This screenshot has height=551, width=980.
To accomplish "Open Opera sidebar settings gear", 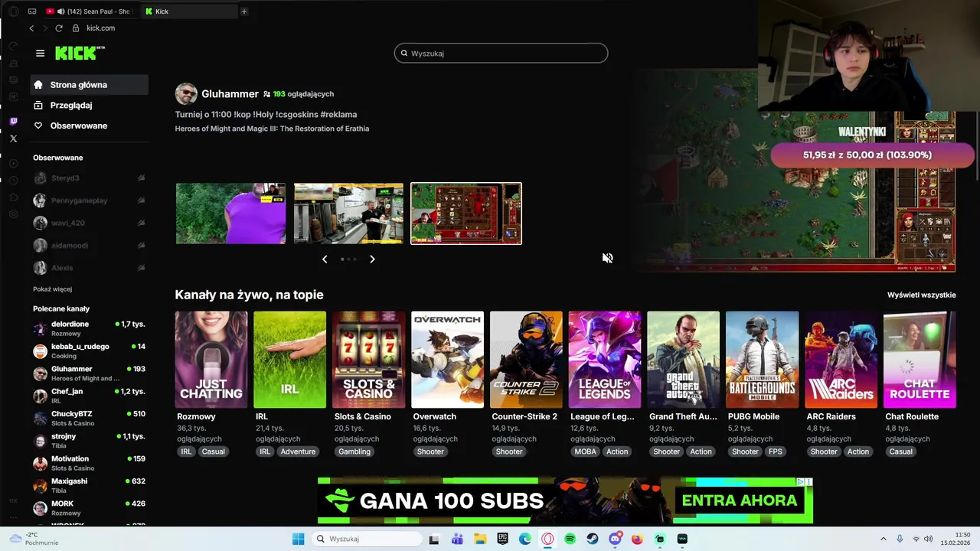I will point(13,214).
